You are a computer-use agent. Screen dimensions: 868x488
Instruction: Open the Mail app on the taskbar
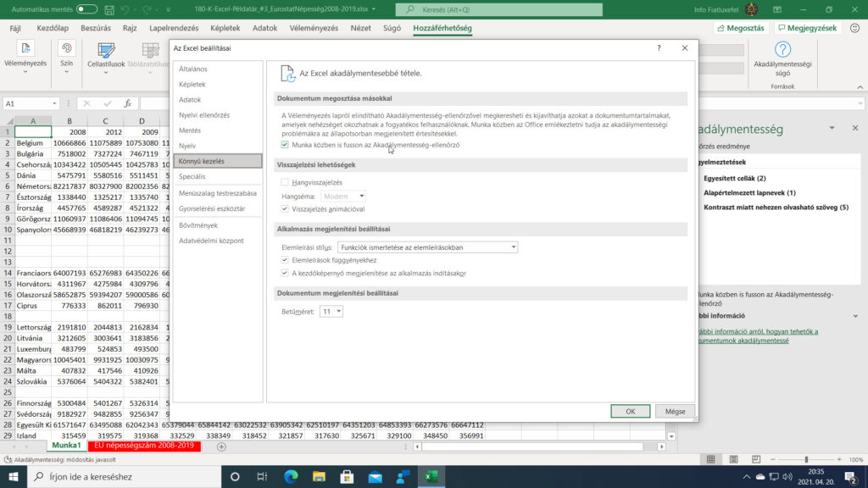click(x=376, y=476)
